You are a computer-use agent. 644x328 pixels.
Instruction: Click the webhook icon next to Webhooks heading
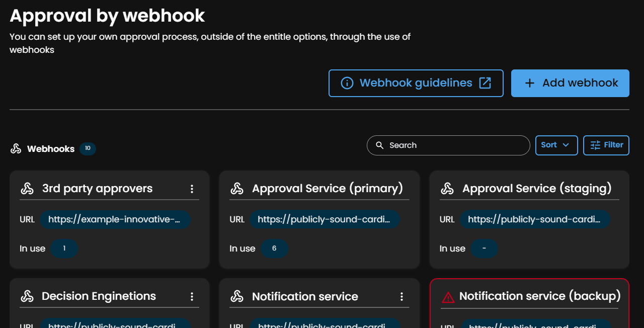pyautogui.click(x=16, y=148)
